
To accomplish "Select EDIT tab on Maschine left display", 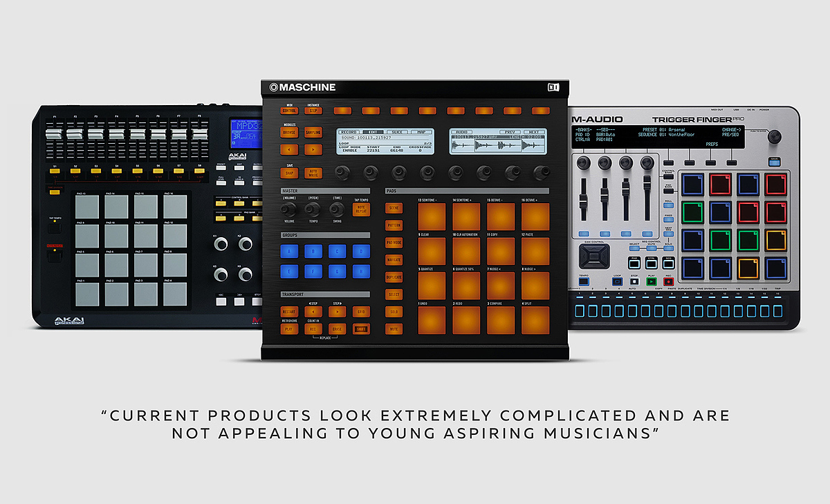I will (373, 131).
